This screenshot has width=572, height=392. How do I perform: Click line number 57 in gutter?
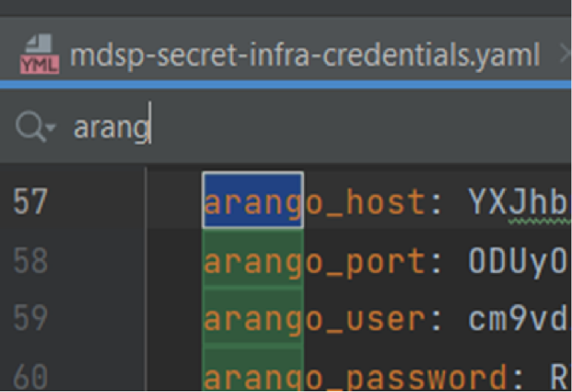[x=30, y=201]
